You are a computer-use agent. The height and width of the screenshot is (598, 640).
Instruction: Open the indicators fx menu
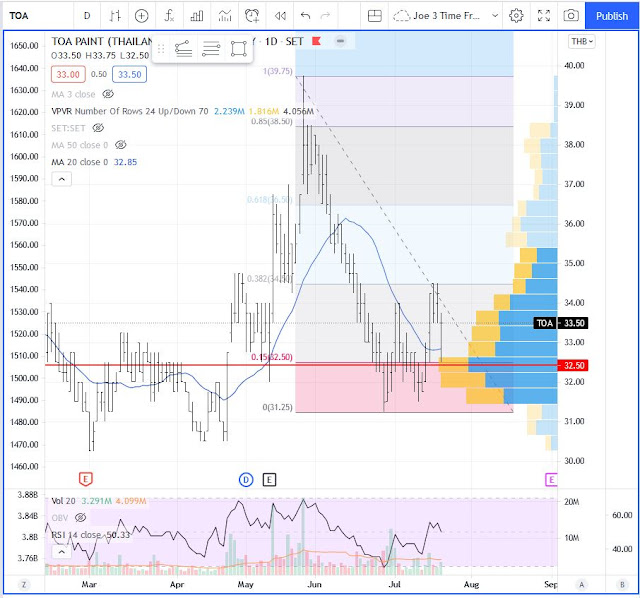169,16
